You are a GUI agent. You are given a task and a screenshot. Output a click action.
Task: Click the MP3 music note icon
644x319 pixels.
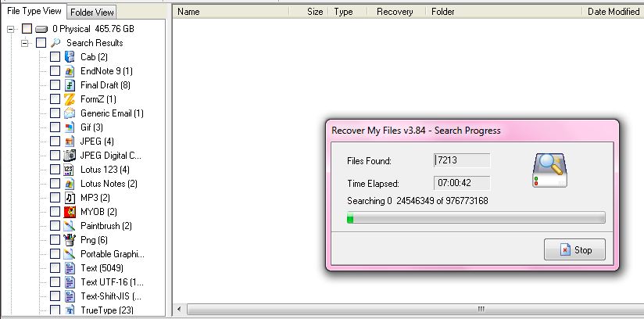coord(70,198)
